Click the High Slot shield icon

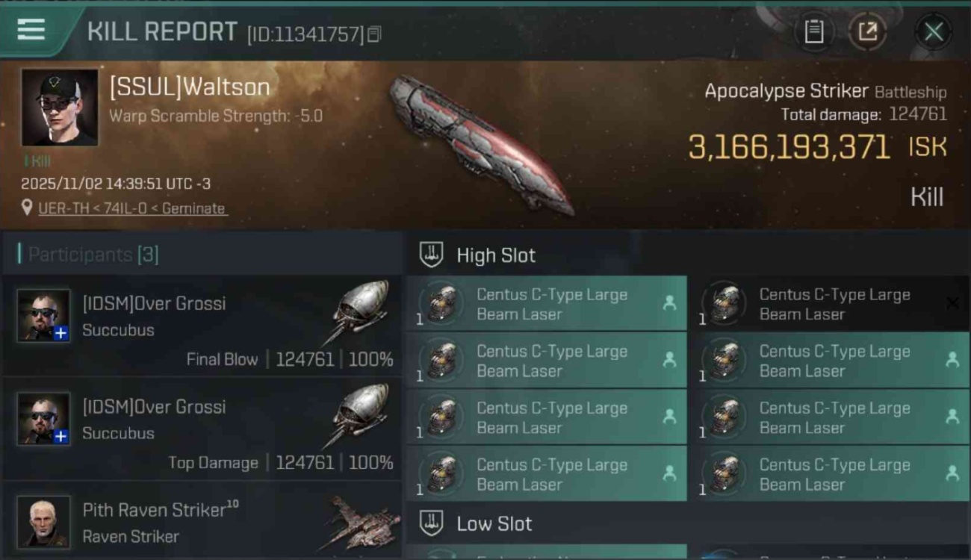point(431,255)
